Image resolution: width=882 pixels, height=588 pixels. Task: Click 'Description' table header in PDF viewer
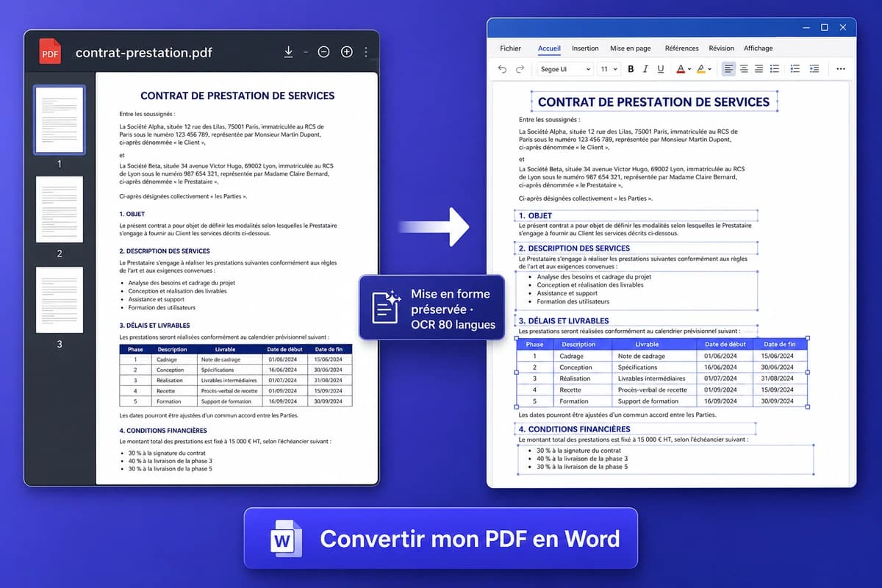[172, 349]
